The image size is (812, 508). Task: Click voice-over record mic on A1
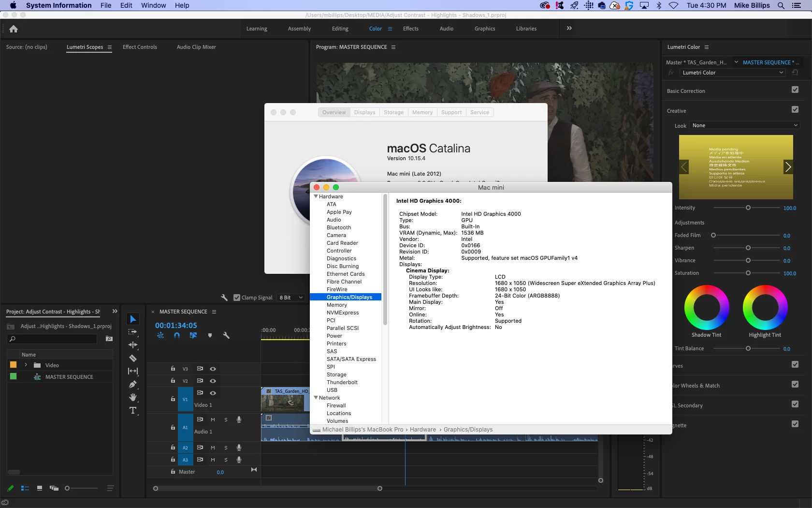(x=239, y=419)
